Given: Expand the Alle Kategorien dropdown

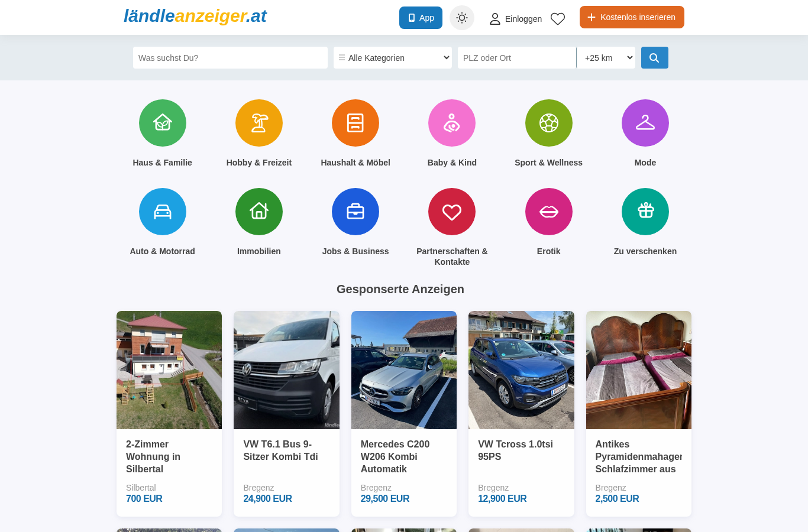Looking at the screenshot, I should (x=393, y=58).
